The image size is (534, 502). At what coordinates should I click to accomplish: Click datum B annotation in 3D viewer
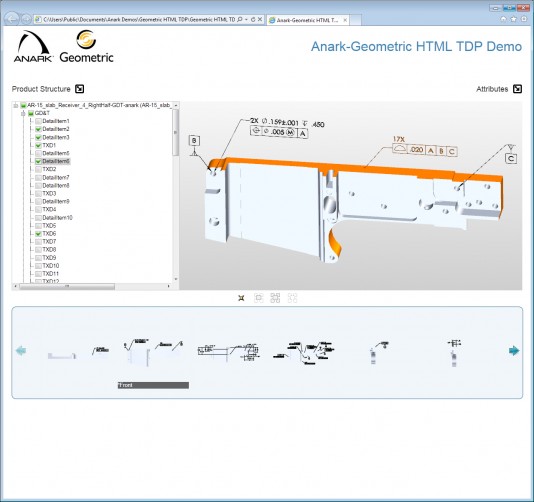[194, 141]
